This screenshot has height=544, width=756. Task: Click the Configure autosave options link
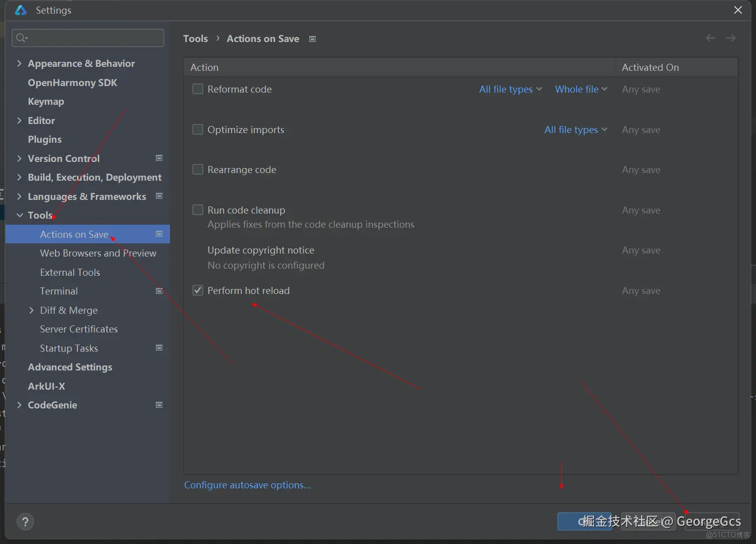click(x=247, y=485)
